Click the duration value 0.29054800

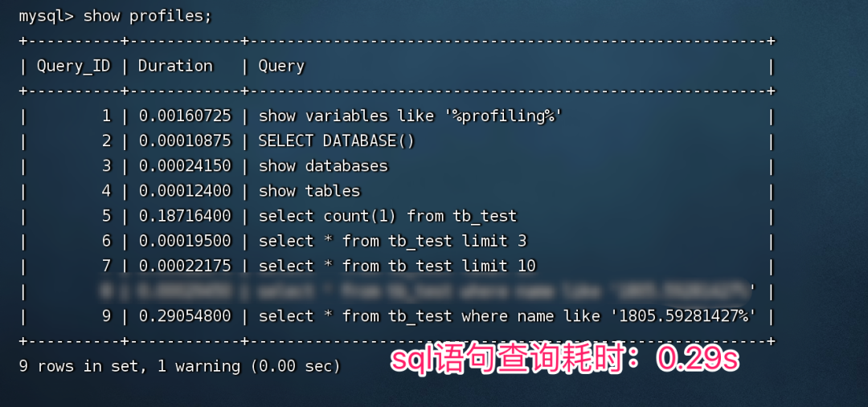pyautogui.click(x=185, y=316)
